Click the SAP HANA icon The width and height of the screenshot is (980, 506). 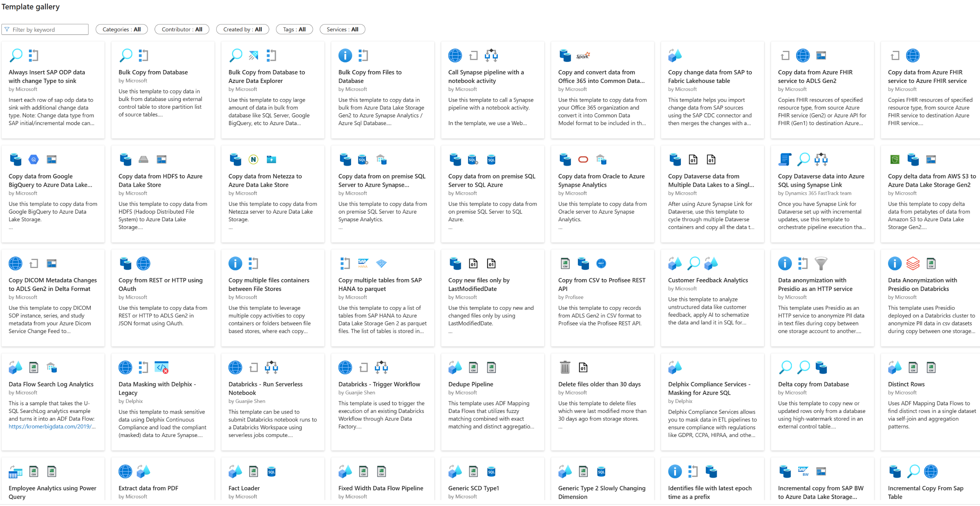click(x=363, y=263)
